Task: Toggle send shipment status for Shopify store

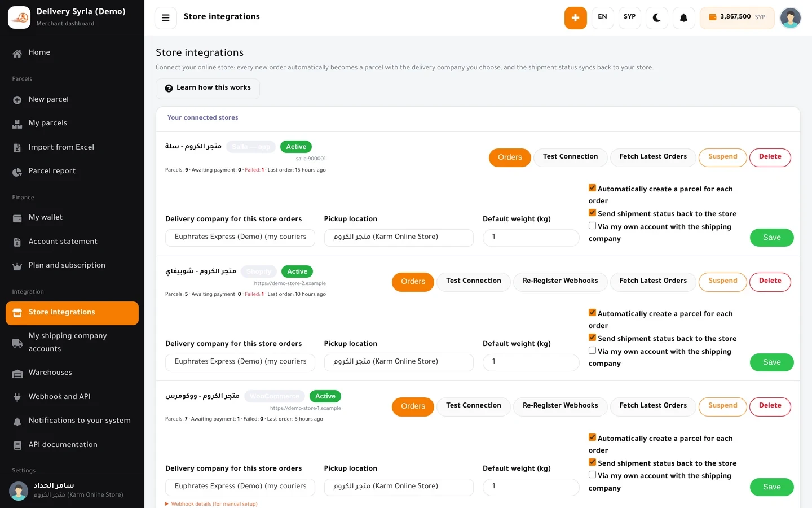Action: tap(592, 338)
